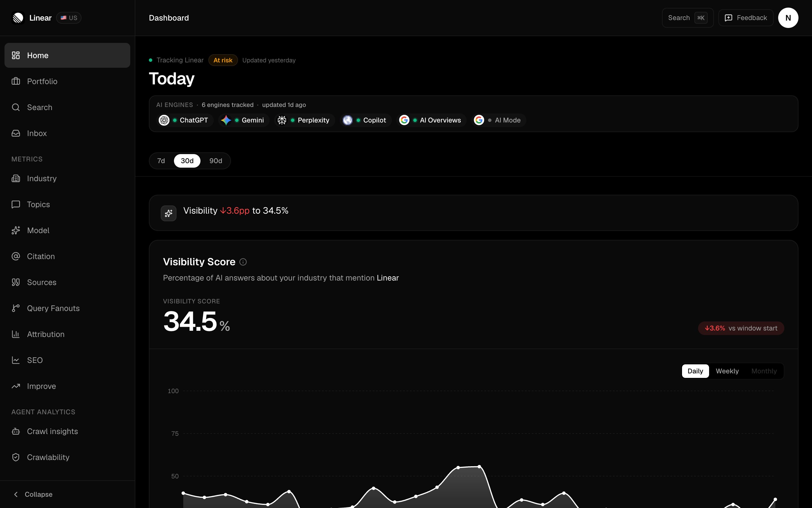
Task: Click the Dashboard page title
Action: (x=169, y=18)
